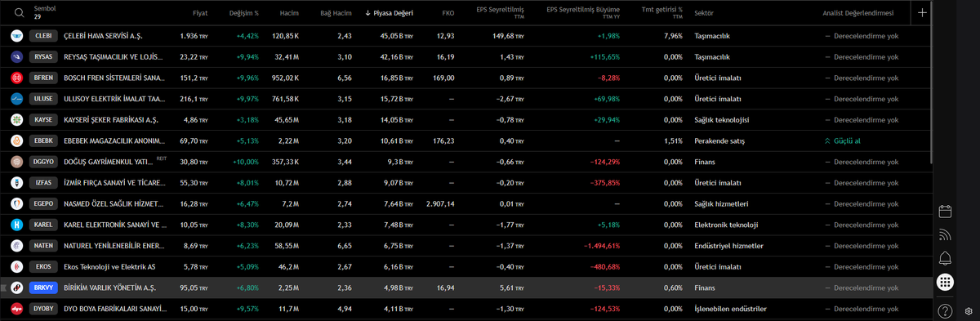Click the 2.907,14 FKO value
The image size is (980, 321).
tap(440, 203)
